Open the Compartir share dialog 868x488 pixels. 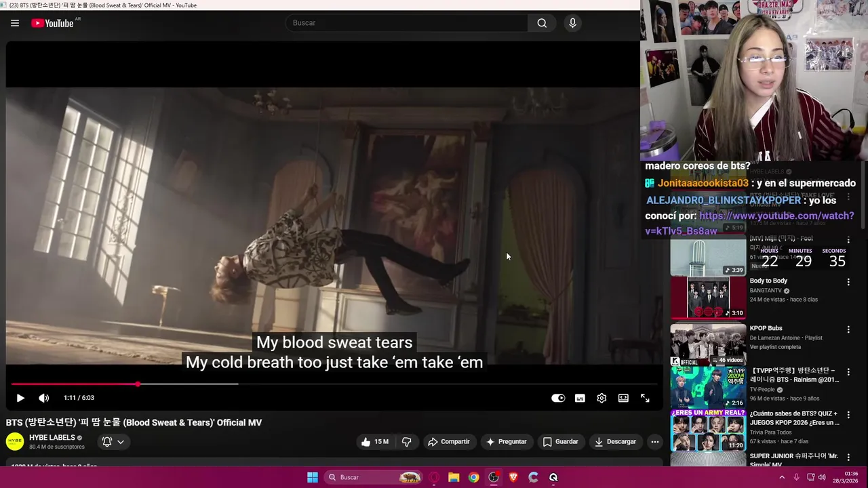(x=448, y=442)
